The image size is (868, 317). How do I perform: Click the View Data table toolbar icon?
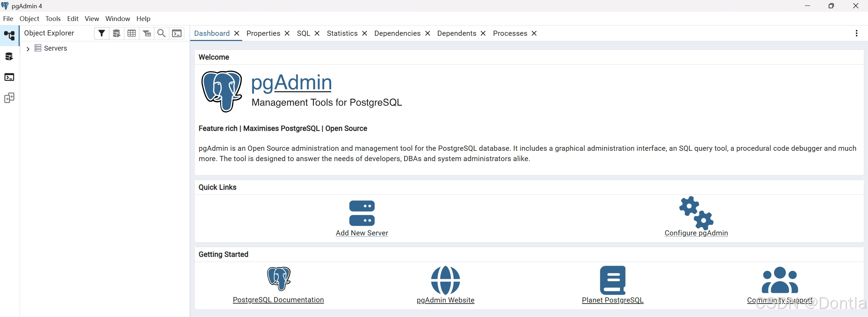(132, 33)
